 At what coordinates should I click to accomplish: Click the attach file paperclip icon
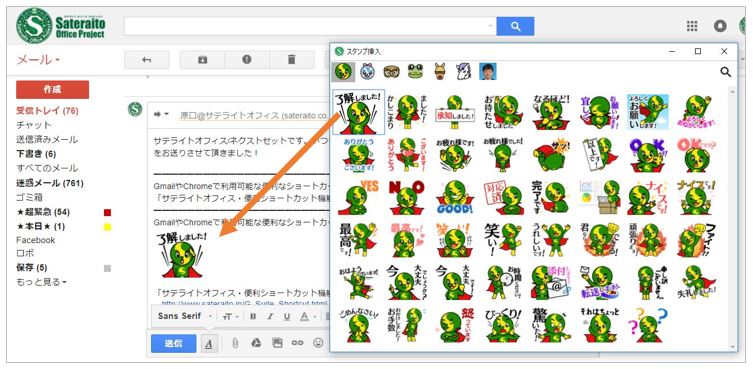[235, 343]
